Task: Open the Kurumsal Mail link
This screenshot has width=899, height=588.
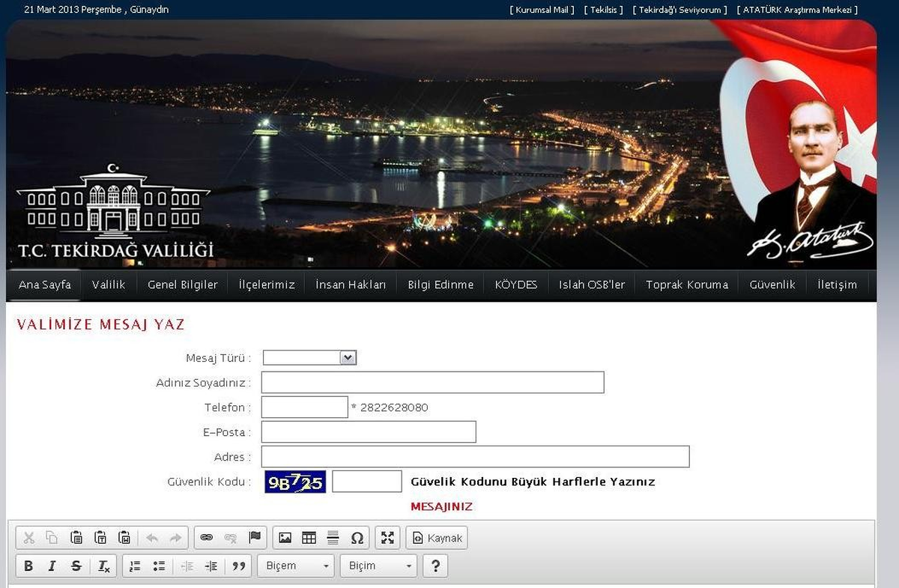Action: coord(542,10)
